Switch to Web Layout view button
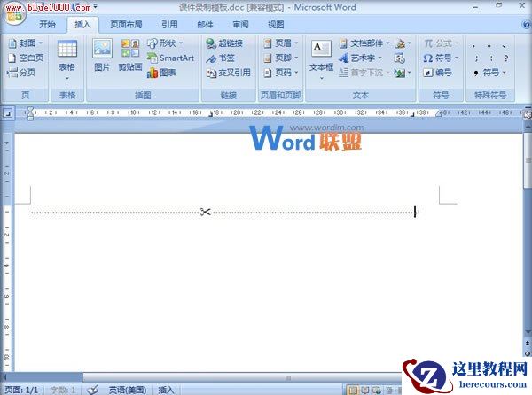This screenshot has height=395, width=532. click(376, 390)
